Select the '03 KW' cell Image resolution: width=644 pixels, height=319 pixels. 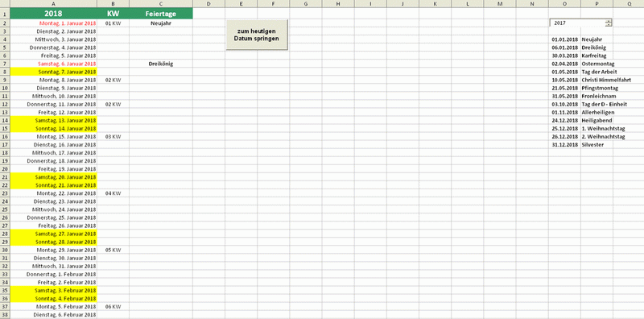(x=113, y=136)
